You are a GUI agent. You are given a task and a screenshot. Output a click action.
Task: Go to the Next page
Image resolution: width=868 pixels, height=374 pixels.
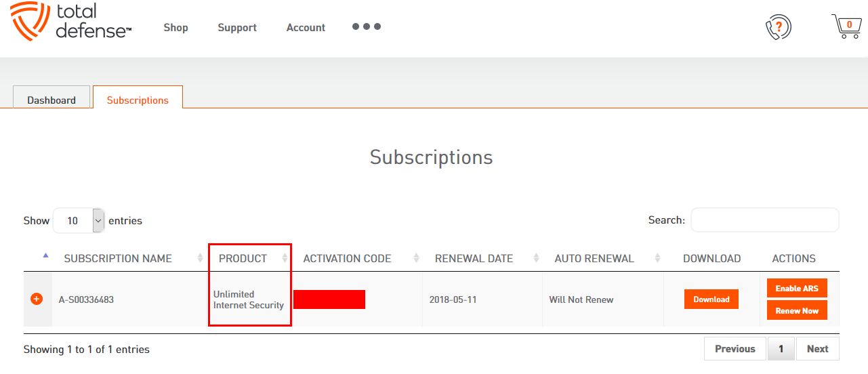coord(817,349)
